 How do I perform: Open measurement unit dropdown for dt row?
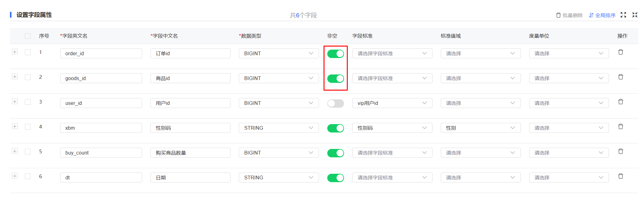click(569, 177)
